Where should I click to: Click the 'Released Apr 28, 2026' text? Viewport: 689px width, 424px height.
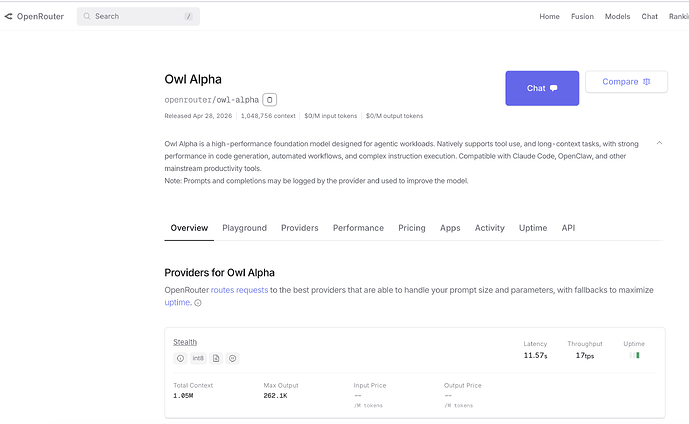coord(198,116)
